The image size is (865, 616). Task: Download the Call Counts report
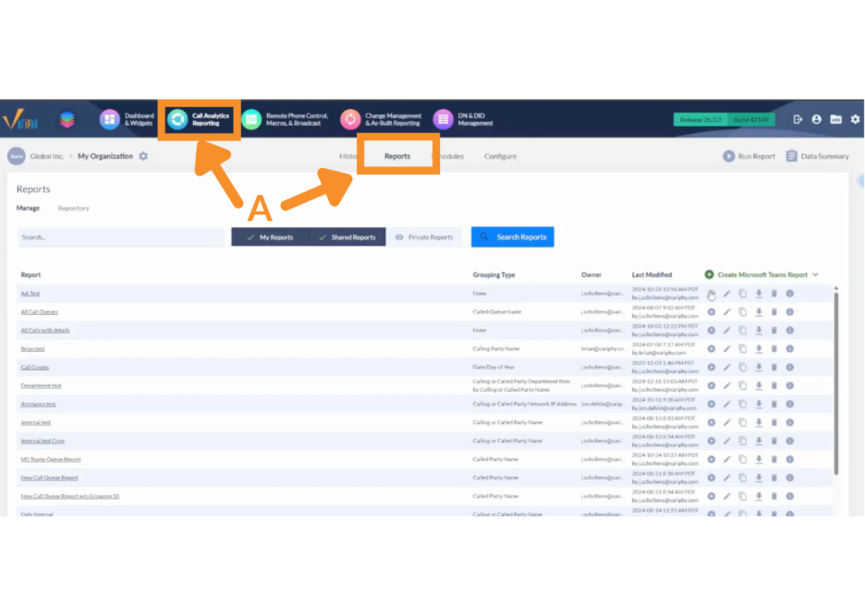click(759, 368)
